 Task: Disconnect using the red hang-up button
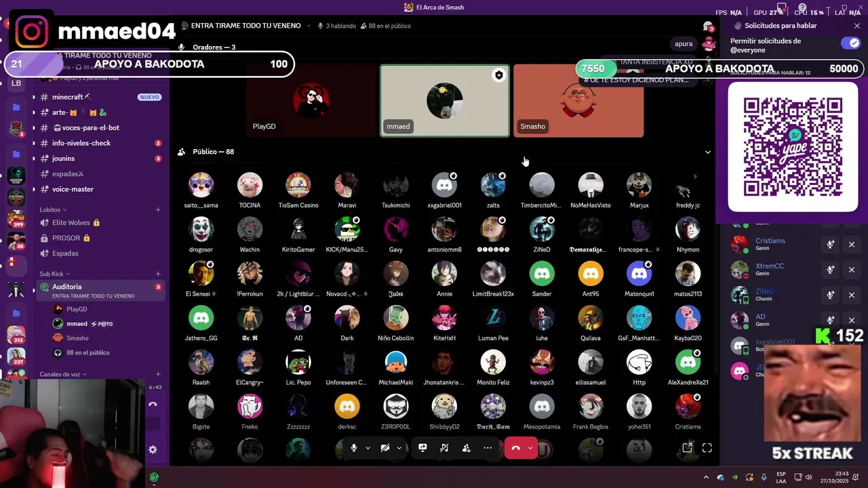pyautogui.click(x=515, y=448)
